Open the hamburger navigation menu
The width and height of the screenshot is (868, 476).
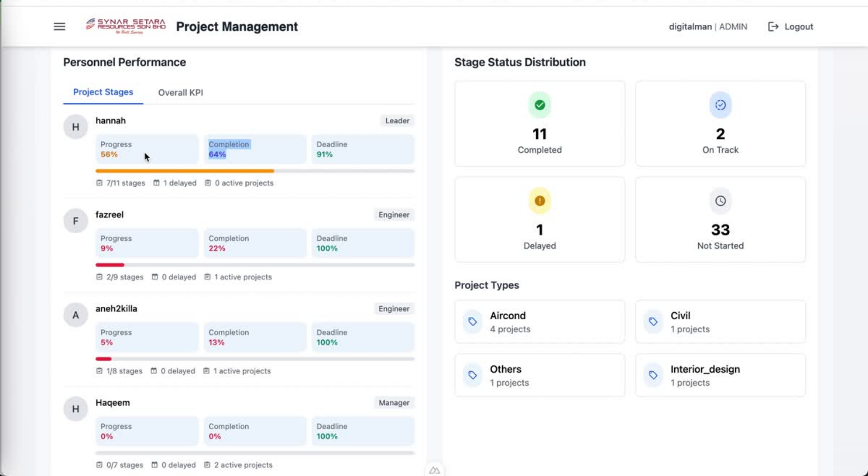point(59,26)
